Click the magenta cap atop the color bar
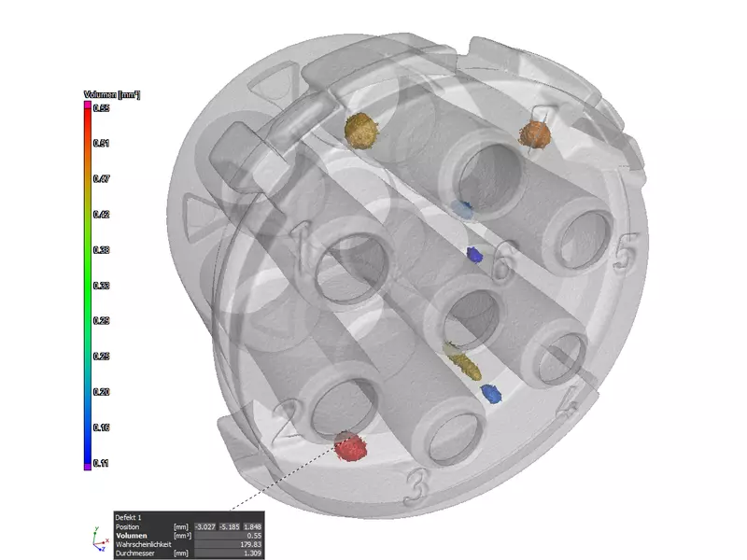Screen dimensions: 747x560 coord(88,105)
